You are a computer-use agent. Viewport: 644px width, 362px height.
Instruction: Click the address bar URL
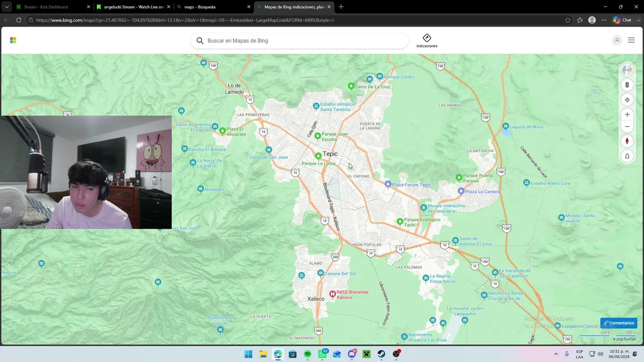point(185,20)
